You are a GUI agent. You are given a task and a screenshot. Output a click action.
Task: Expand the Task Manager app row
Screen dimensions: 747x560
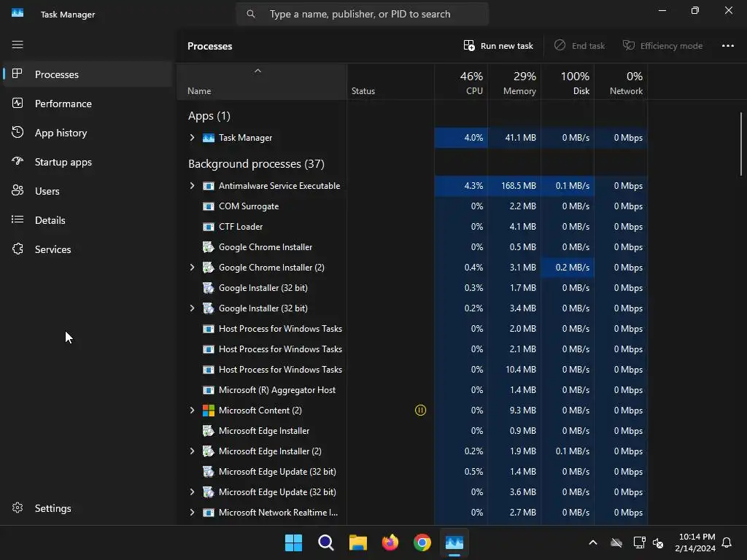(192, 138)
